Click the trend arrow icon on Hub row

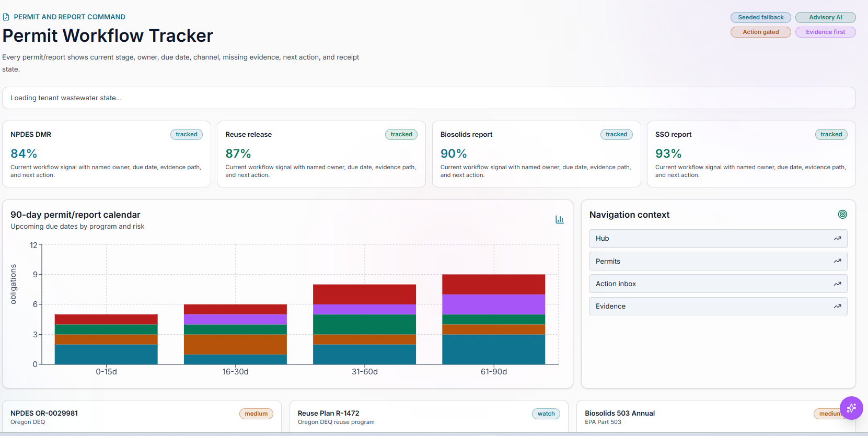pyautogui.click(x=837, y=239)
